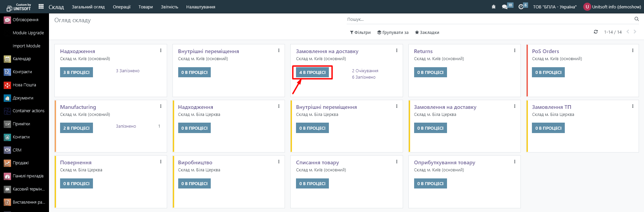
Task: Open the Календар app in the sidebar
Action: (x=21, y=59)
